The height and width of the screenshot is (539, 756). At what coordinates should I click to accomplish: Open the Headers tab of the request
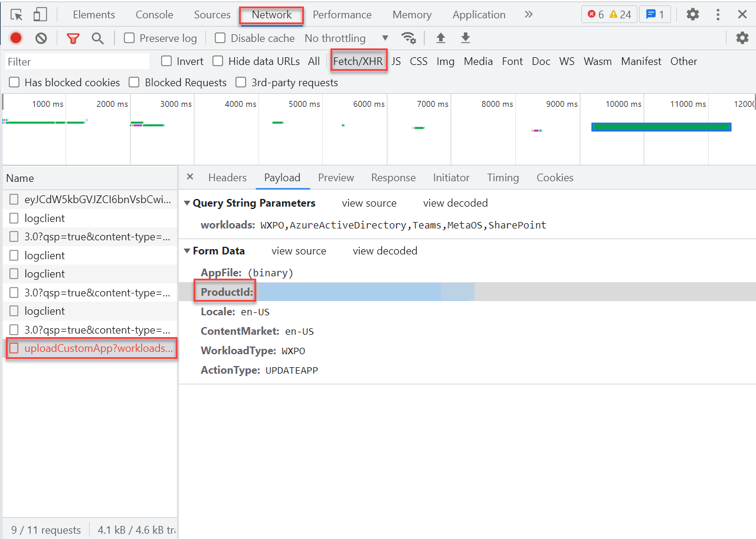(x=227, y=178)
